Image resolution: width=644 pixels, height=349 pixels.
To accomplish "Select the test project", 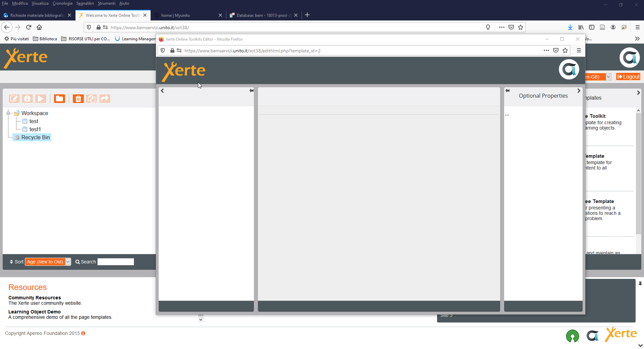I will tap(34, 121).
